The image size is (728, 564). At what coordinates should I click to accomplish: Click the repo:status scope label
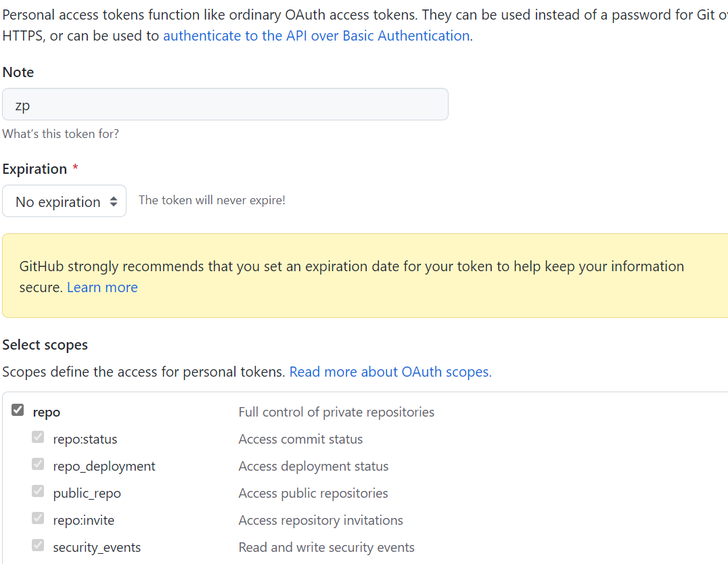coord(85,440)
